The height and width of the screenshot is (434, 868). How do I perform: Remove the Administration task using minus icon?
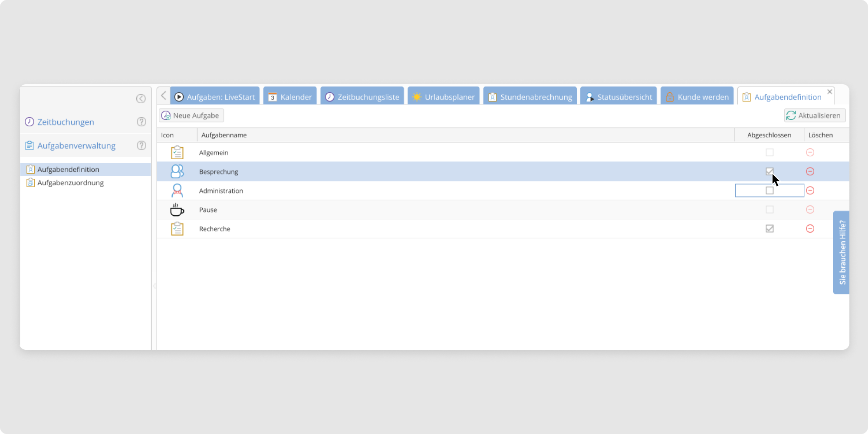[810, 191]
